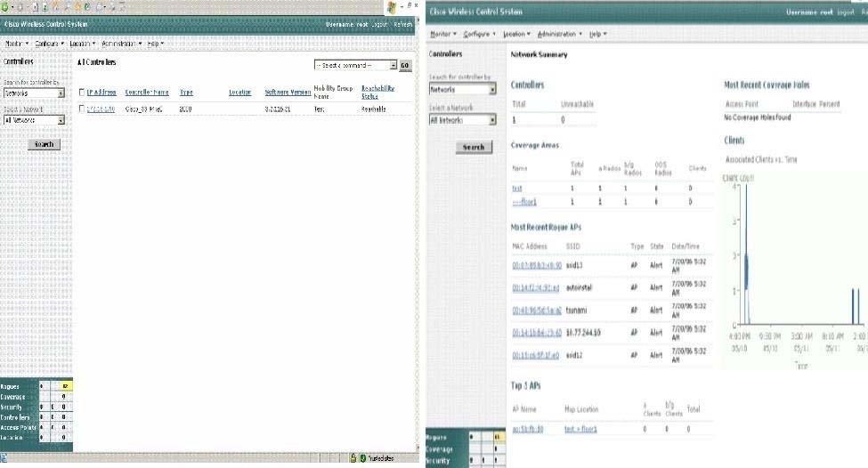
Task: Tick the select-all checkbox in table header
Action: coord(82,93)
